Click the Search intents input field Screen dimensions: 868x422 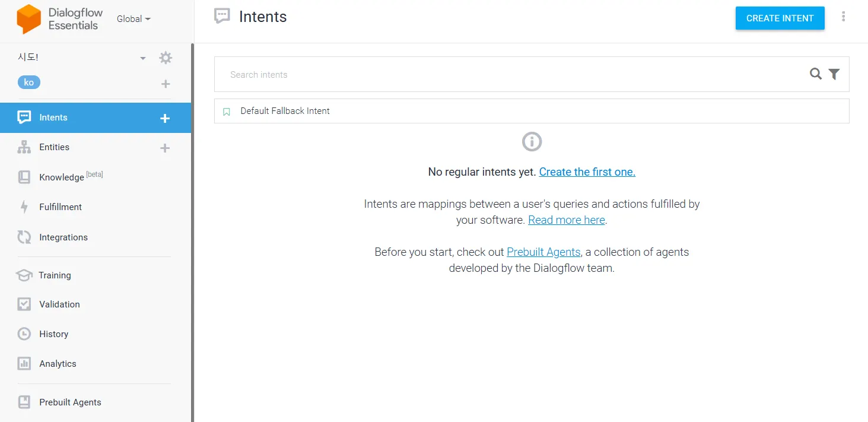510,75
